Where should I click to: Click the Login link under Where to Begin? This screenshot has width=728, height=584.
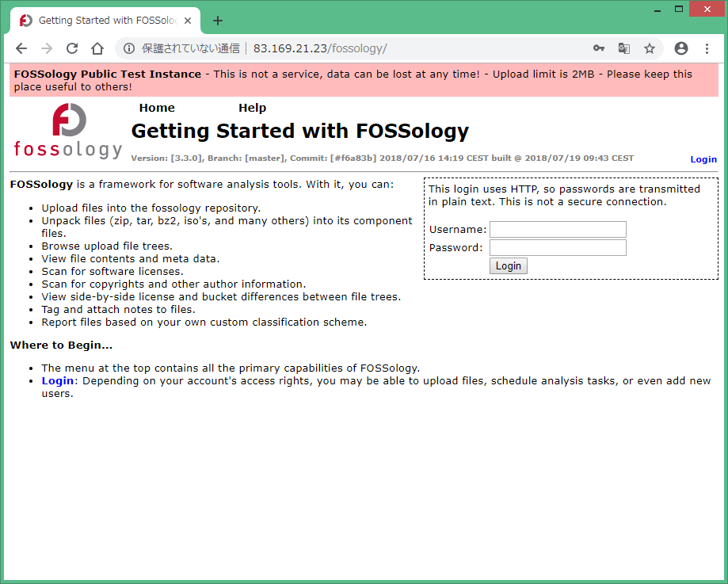point(54,380)
